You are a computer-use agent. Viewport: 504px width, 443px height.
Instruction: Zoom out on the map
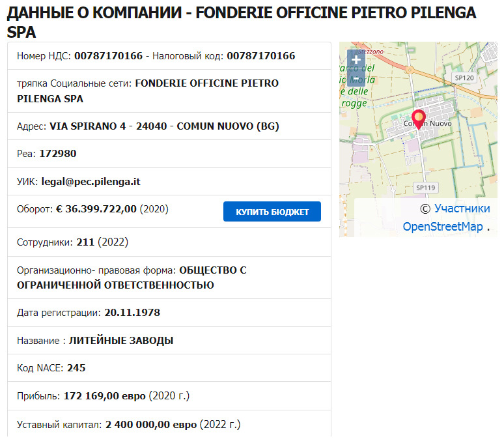(x=356, y=78)
